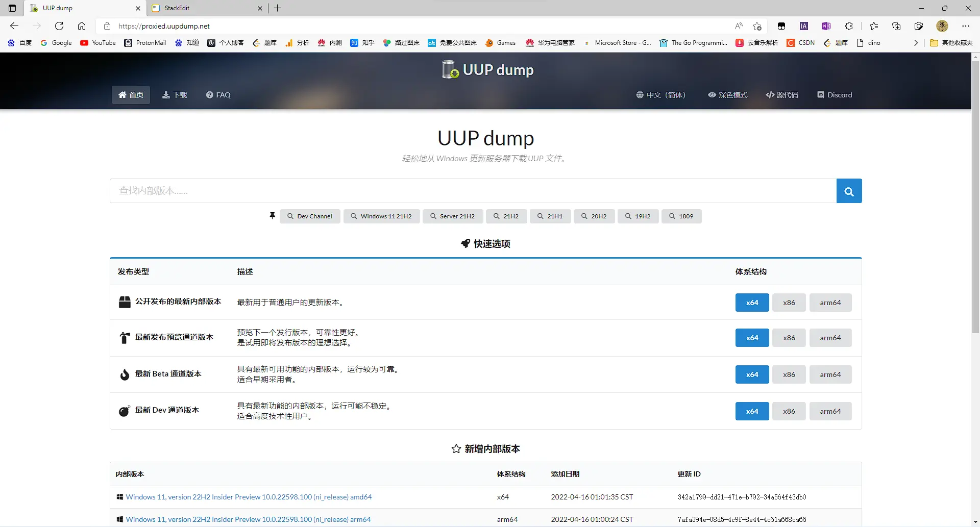Search the Windows 11 21H2 quick filter
This screenshot has width=980, height=527.
[381, 216]
